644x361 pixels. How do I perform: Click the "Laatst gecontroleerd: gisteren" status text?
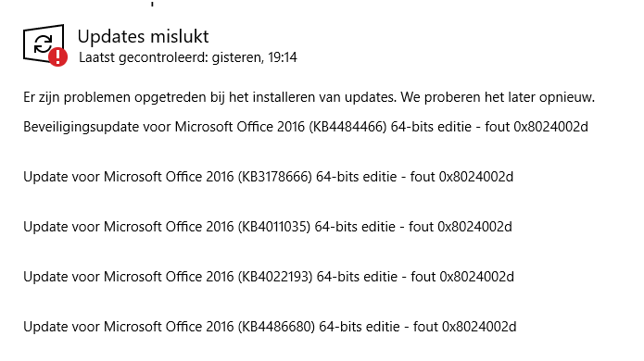click(x=170, y=57)
